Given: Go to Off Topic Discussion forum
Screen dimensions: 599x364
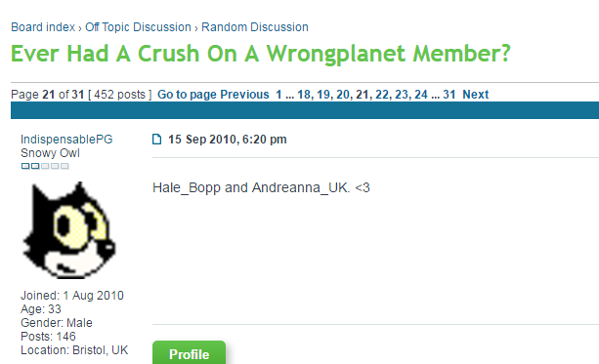Looking at the screenshot, I should tap(138, 27).
